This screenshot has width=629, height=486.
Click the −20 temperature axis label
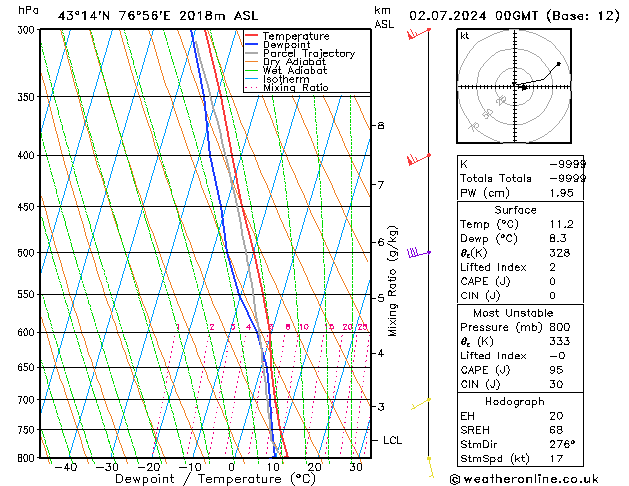pyautogui.click(x=148, y=467)
